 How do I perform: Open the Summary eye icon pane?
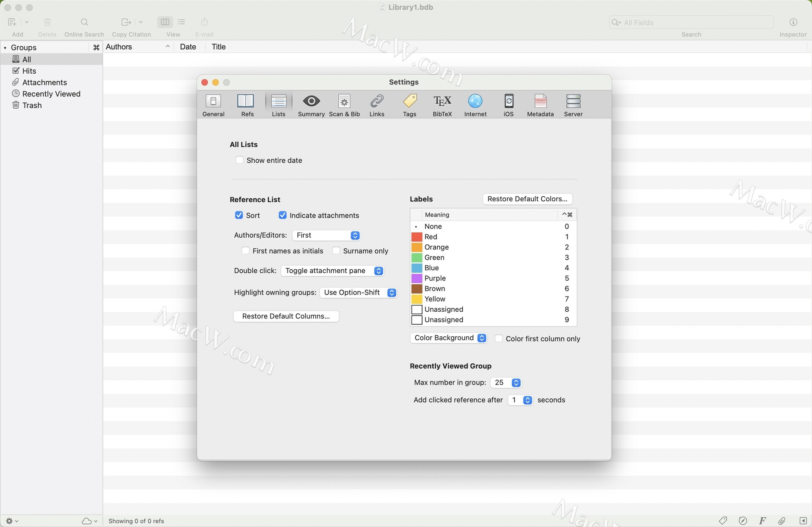coord(311,105)
